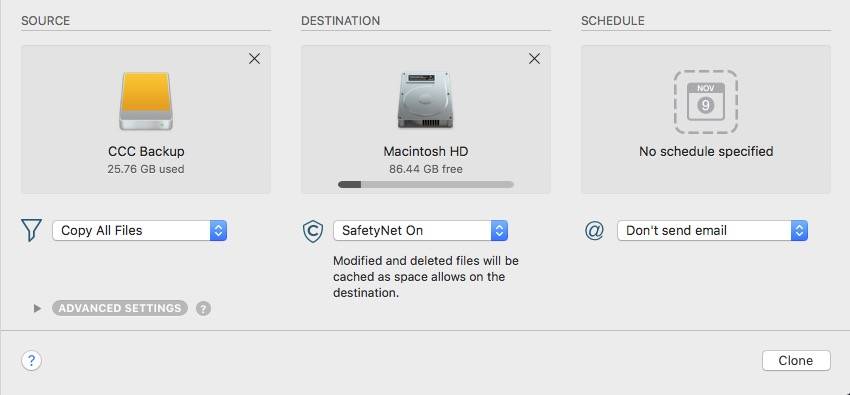Click the file filter funnel icon
This screenshot has width=850, height=395.
[x=31, y=230]
